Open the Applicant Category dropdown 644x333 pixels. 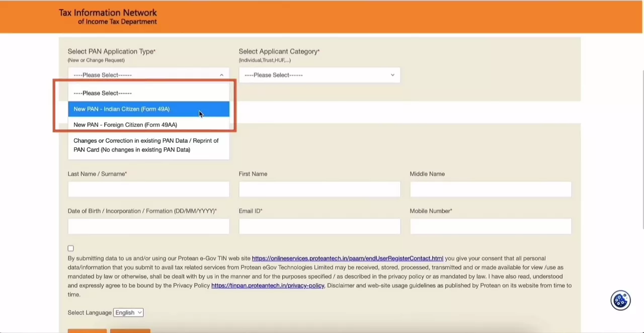coord(319,75)
